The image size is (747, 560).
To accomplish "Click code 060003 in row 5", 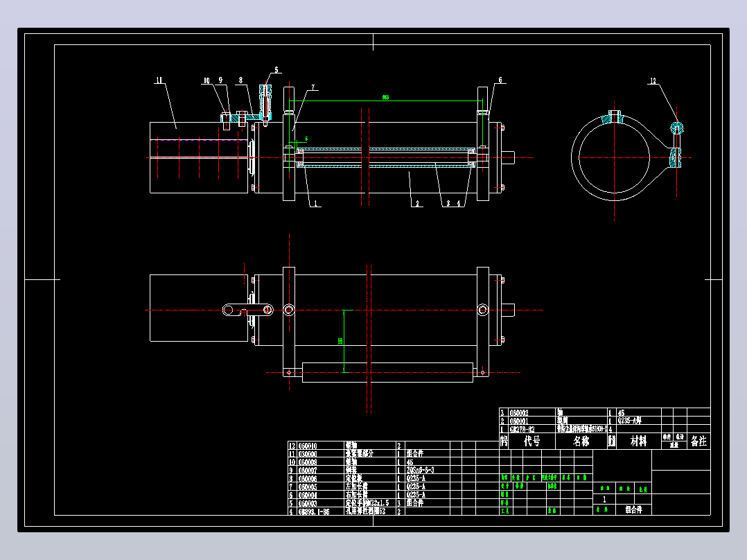I will tap(308, 503).
